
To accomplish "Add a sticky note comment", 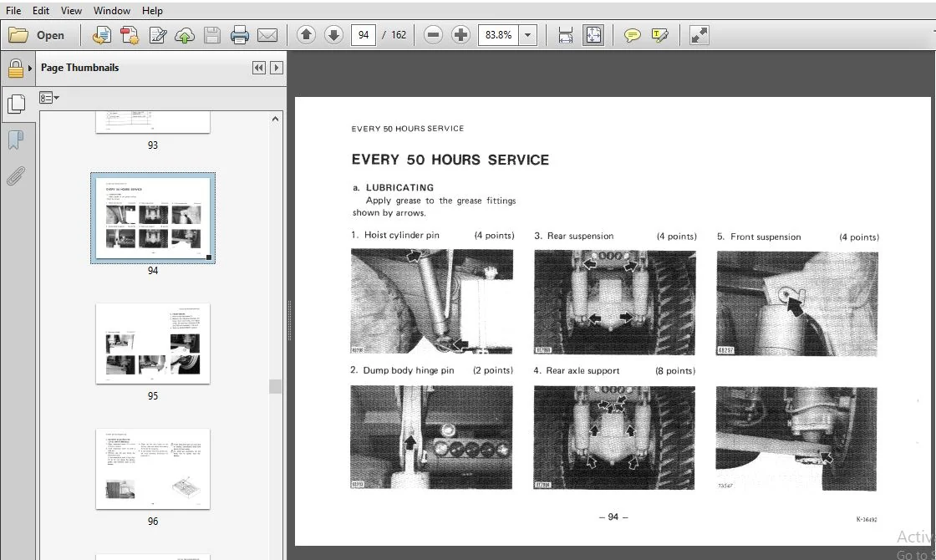I will (x=632, y=35).
